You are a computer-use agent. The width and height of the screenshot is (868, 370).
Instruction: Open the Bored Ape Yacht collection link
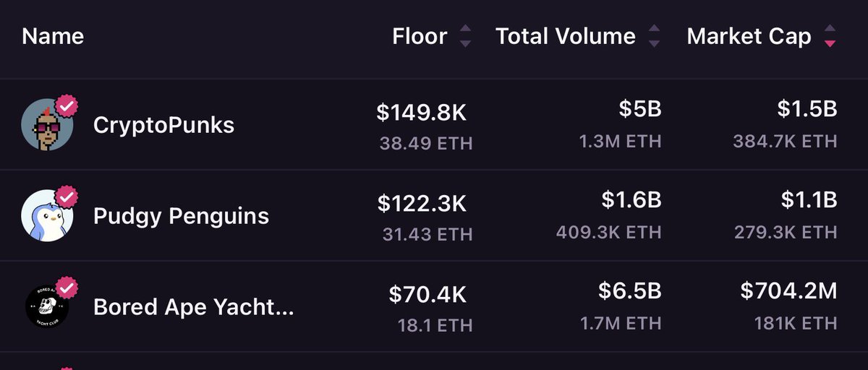tap(194, 307)
